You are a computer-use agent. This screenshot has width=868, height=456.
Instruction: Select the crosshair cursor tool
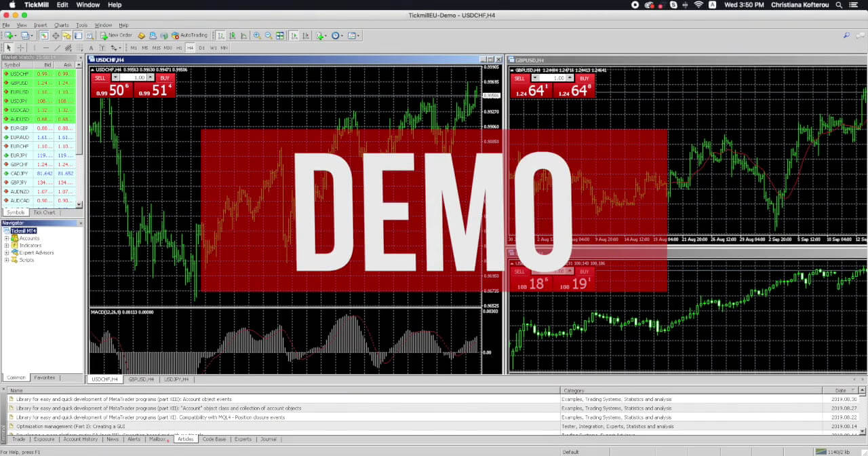point(21,47)
